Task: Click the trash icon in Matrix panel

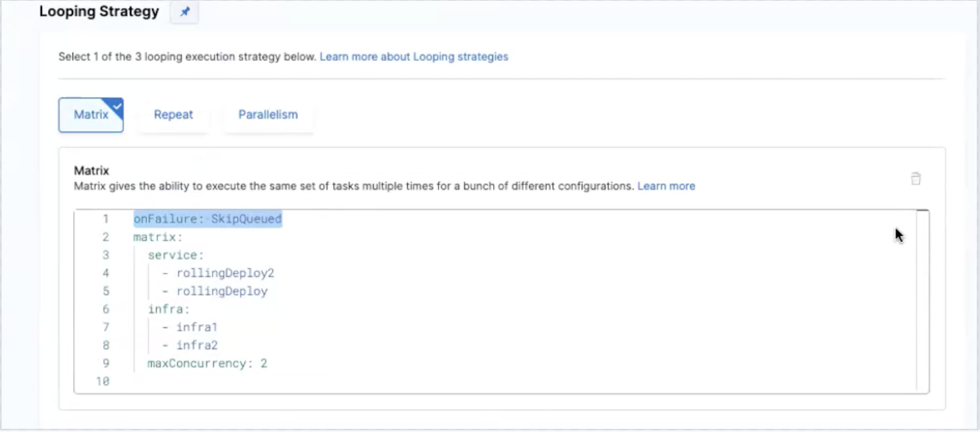Action: 916,179
